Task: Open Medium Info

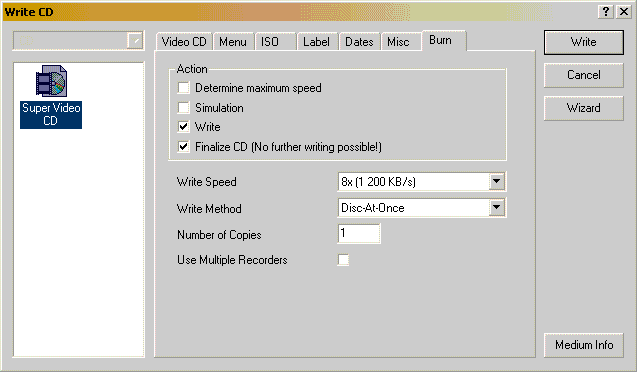Action: pyautogui.click(x=583, y=345)
